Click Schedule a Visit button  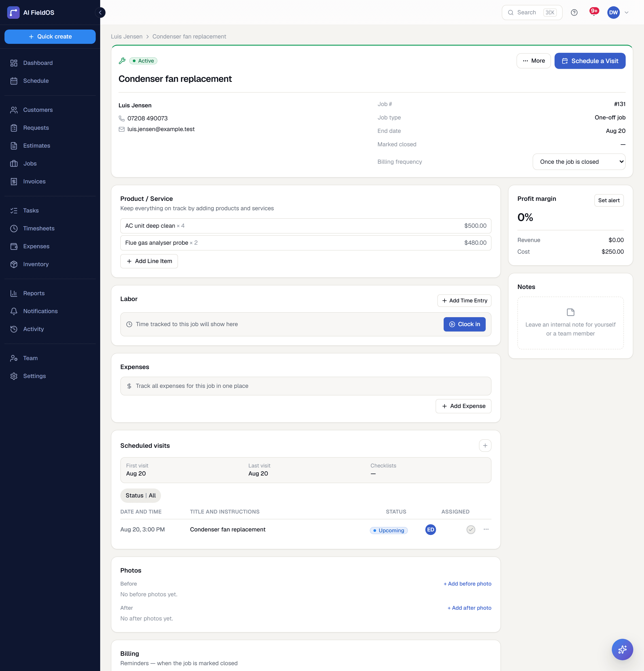pos(590,61)
